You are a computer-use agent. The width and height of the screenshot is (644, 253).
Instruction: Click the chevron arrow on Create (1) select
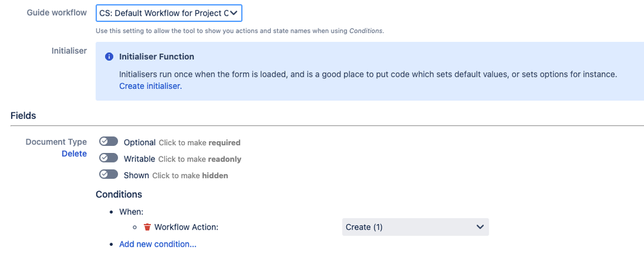point(480,227)
